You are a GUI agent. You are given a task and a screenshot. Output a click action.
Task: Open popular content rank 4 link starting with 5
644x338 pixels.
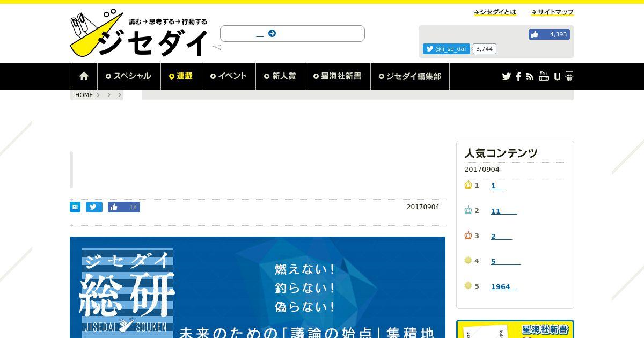506,261
